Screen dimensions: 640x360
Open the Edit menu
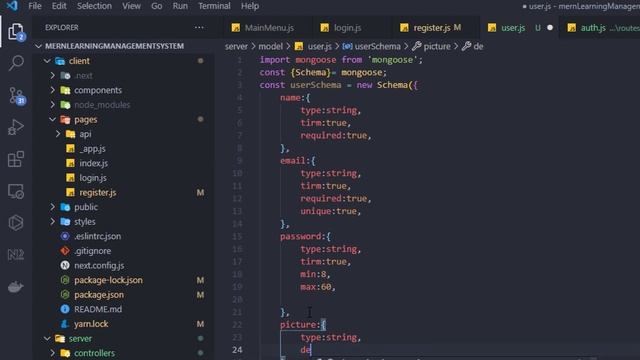[59, 6]
